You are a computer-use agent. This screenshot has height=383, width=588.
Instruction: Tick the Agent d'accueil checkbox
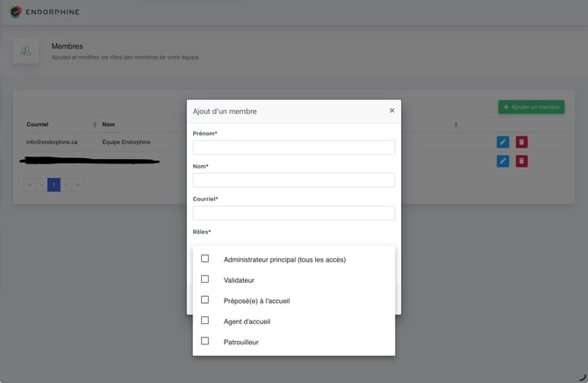(204, 321)
